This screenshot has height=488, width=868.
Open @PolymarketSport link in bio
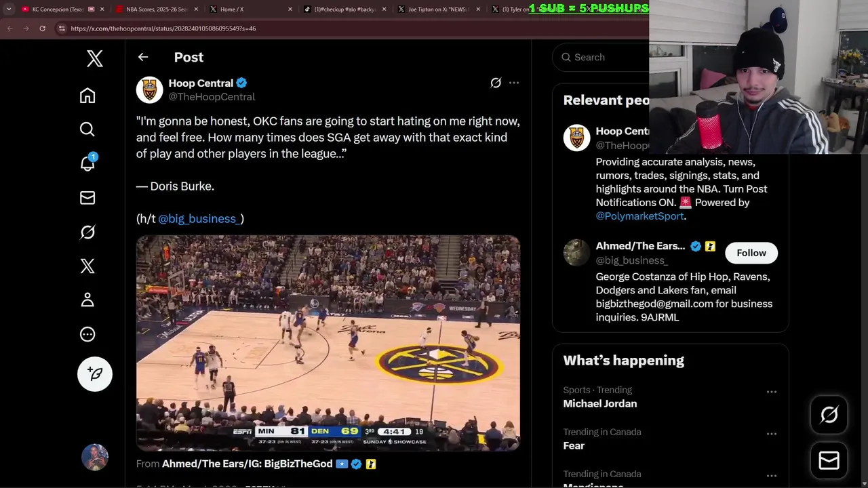pyautogui.click(x=639, y=216)
